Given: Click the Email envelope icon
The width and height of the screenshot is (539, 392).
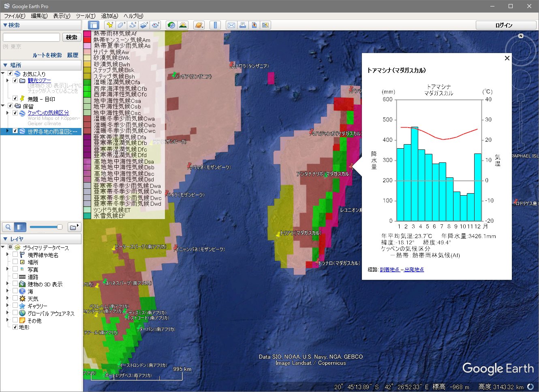Looking at the screenshot, I should [x=231, y=25].
